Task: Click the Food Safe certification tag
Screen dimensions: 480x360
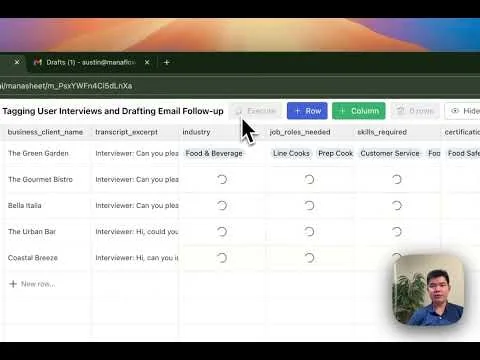Action: [x=463, y=153]
